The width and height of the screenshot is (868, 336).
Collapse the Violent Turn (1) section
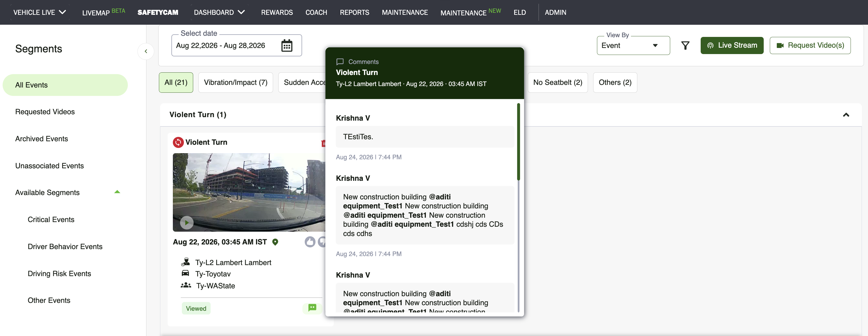click(846, 115)
